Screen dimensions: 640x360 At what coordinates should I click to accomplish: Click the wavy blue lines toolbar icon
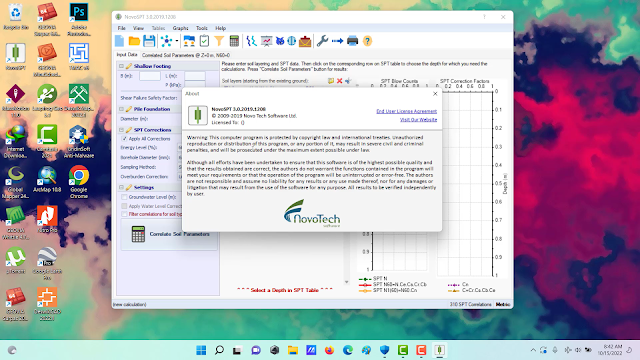(251, 41)
